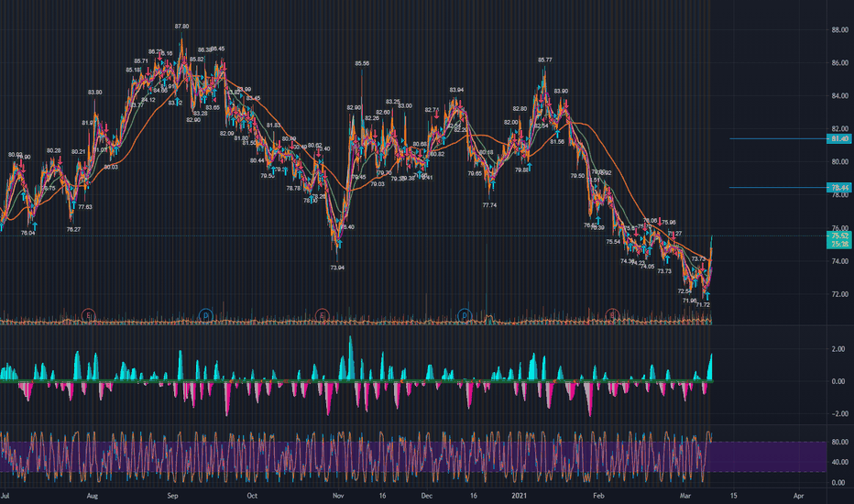This screenshot has height=504, width=854.
Task: Click the 81.56 pivot low label
Action: (557, 142)
